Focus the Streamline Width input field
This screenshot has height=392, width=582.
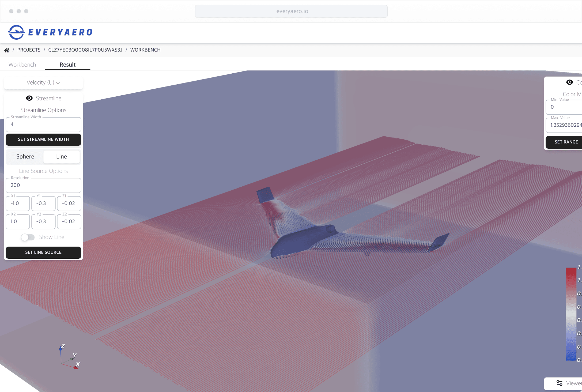point(43,125)
